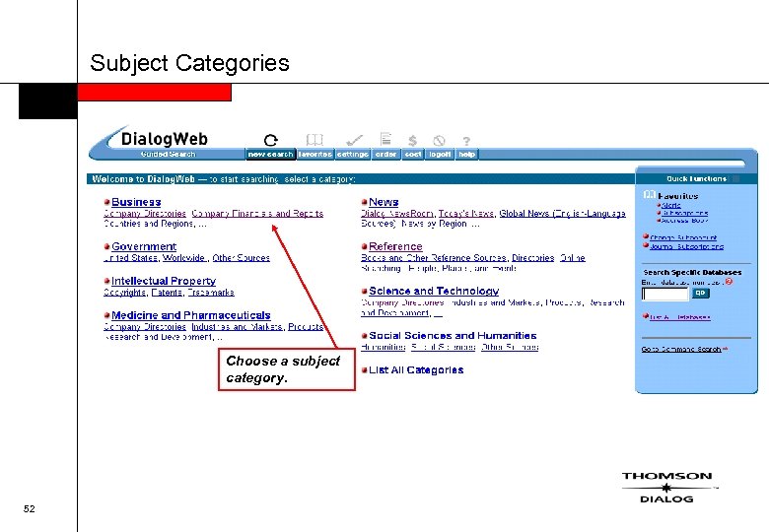Open the Social Sciences and Humanities category
769x532 pixels.
point(453,336)
